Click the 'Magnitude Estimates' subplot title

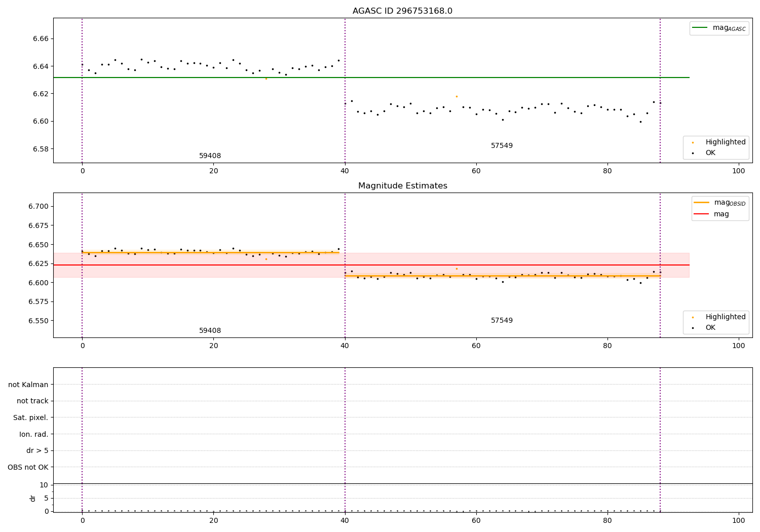402,186
